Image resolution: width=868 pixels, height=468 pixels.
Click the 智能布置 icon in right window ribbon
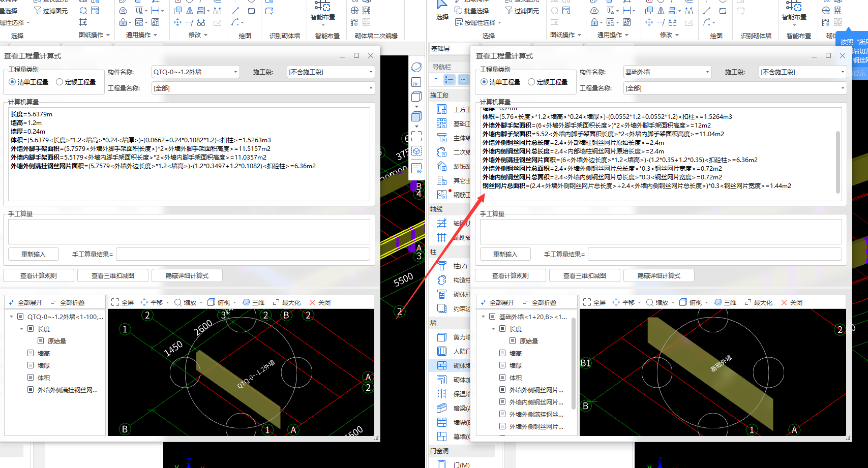[x=794, y=6]
